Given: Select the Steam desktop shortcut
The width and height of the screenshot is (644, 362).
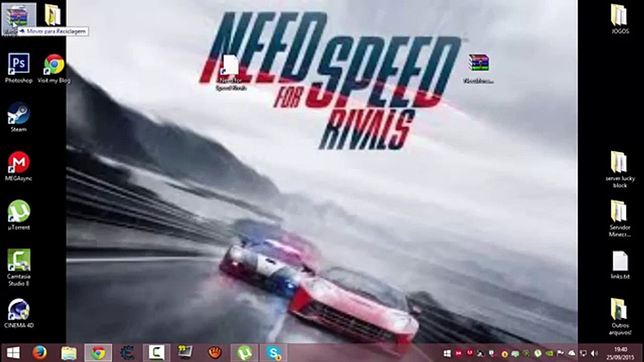Looking at the screenshot, I should tap(19, 117).
